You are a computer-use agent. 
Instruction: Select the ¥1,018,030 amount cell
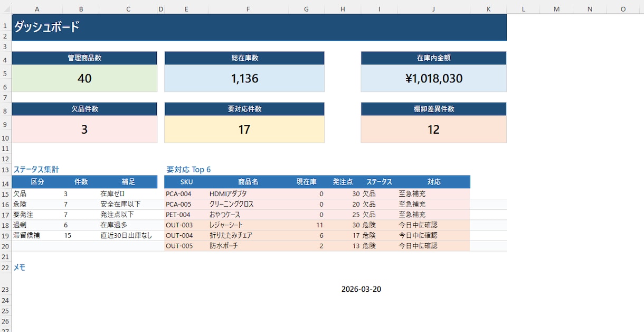[434, 79]
